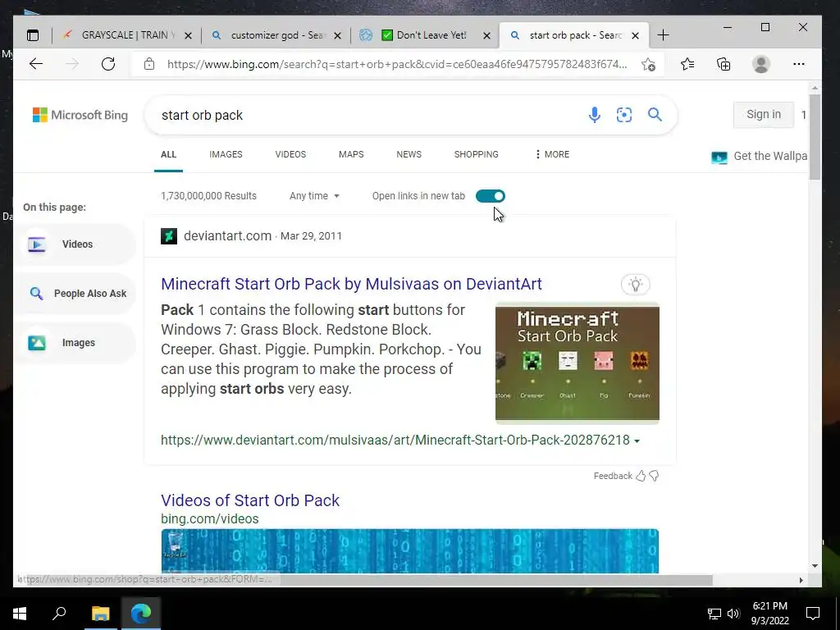Close the customizer god tab
The image size is (840, 630).
pos(337,36)
